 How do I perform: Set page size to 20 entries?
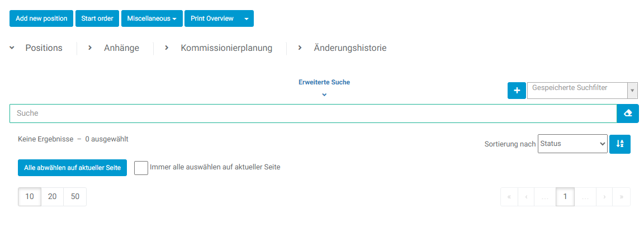52,197
